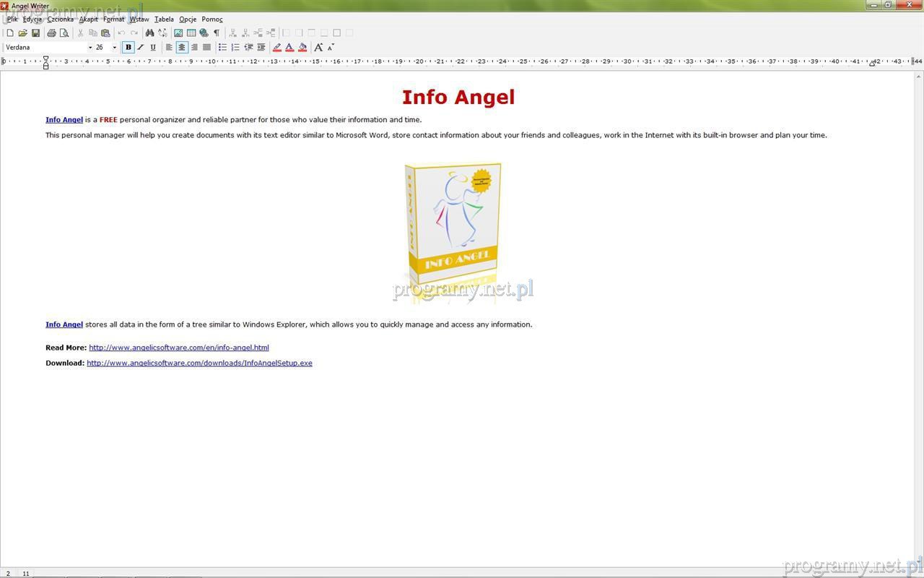Toggle Bold formatting off

pyautogui.click(x=128, y=48)
